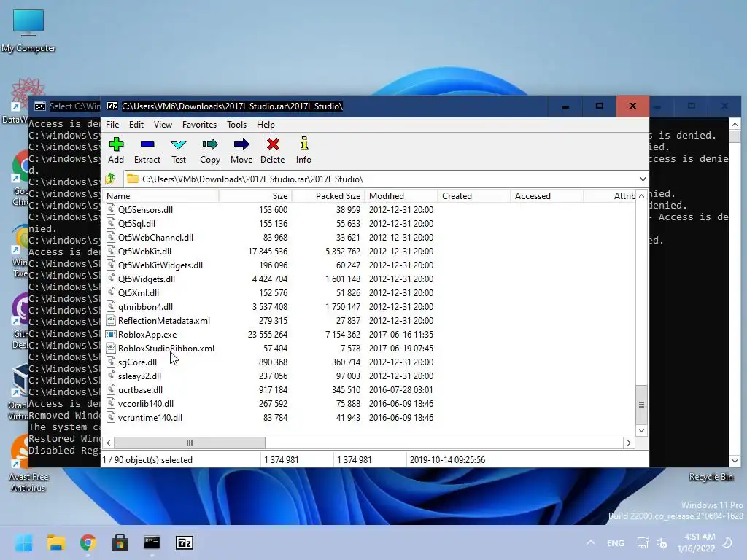
Task: Select qtnribbon4.dll file
Action: [x=145, y=306]
